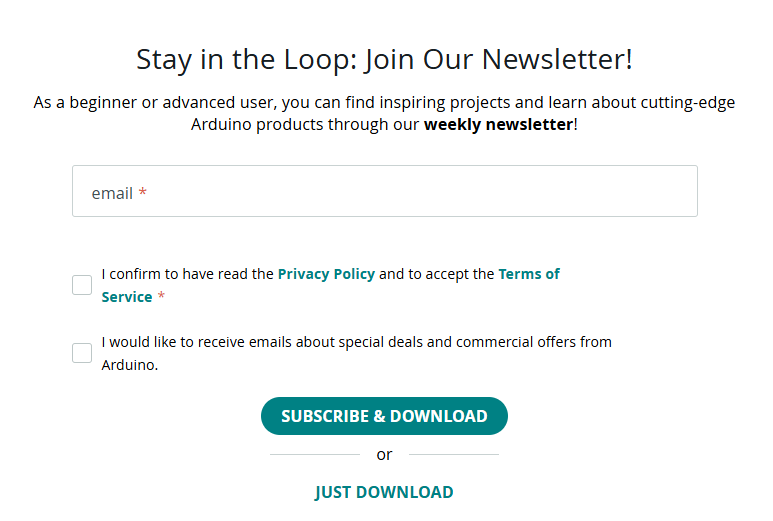773x521 pixels.
Task: Click the Just Download link
Action: click(x=384, y=492)
